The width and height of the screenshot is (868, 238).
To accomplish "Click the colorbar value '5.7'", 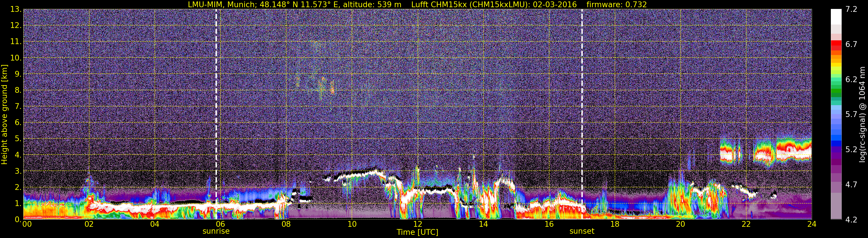I will pos(851,114).
